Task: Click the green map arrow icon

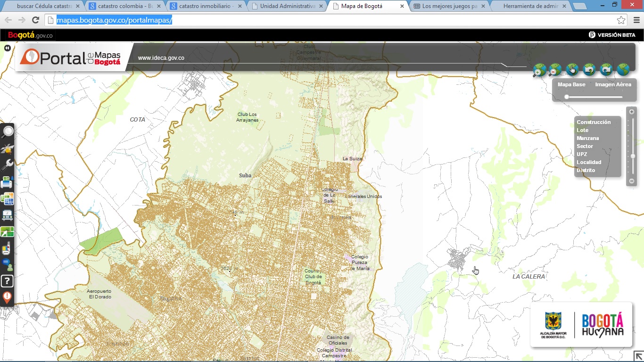Action: pyautogui.click(x=7, y=232)
